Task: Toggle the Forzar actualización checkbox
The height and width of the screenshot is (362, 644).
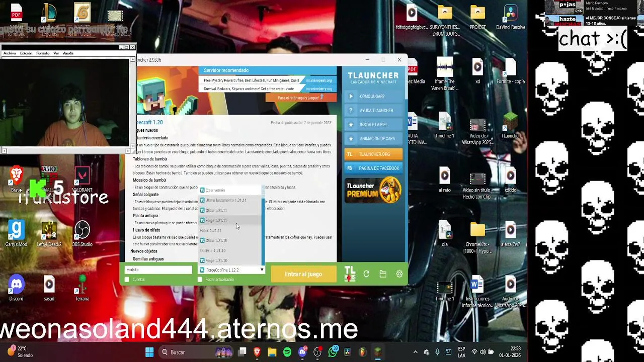Action: coord(200,280)
